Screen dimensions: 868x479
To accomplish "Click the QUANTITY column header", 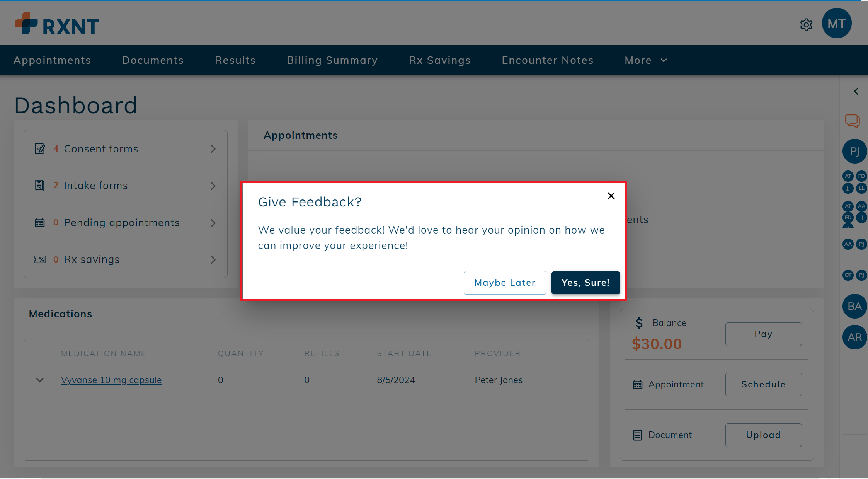I will [x=241, y=353].
